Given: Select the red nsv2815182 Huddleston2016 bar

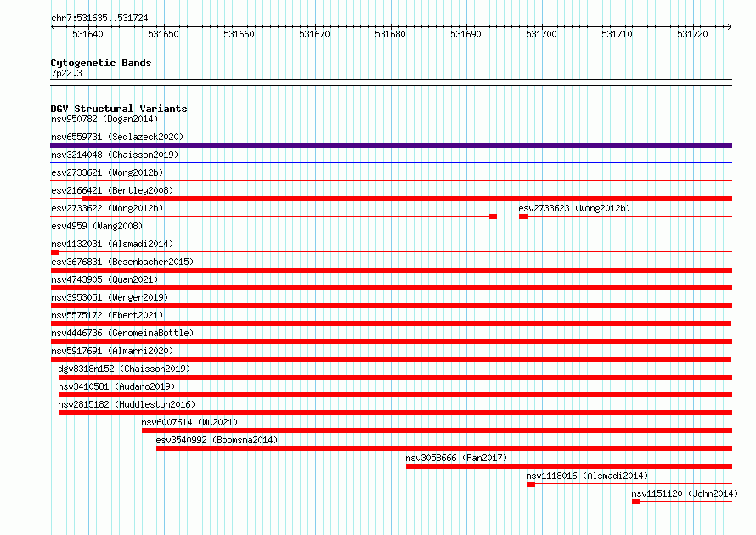Looking at the screenshot, I should (395, 413).
